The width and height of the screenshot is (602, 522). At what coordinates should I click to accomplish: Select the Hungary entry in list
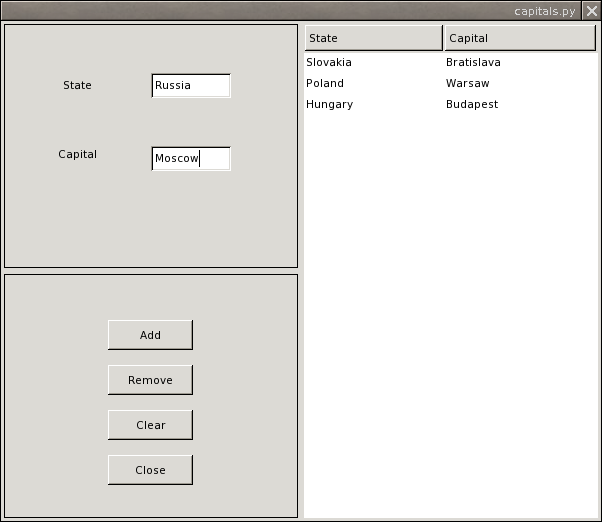tap(329, 104)
